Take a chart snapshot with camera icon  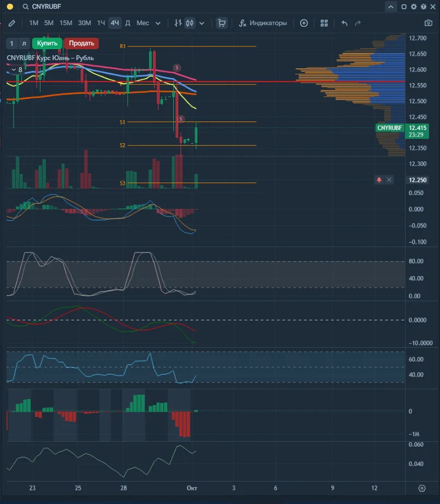[x=428, y=23]
